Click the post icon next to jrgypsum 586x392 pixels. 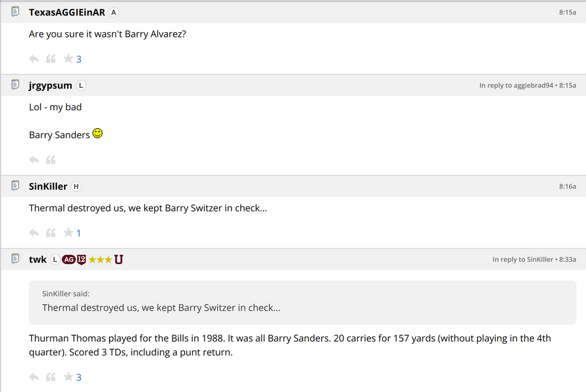tap(16, 85)
